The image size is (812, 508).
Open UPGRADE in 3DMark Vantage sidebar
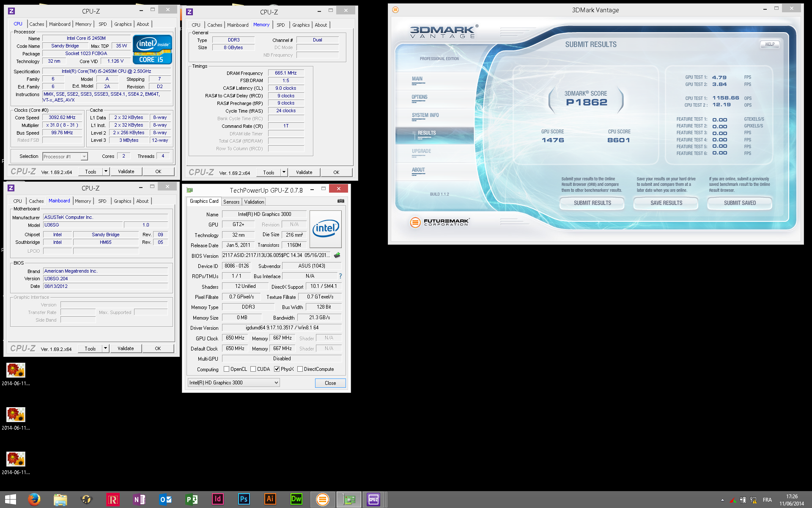pos(422,151)
